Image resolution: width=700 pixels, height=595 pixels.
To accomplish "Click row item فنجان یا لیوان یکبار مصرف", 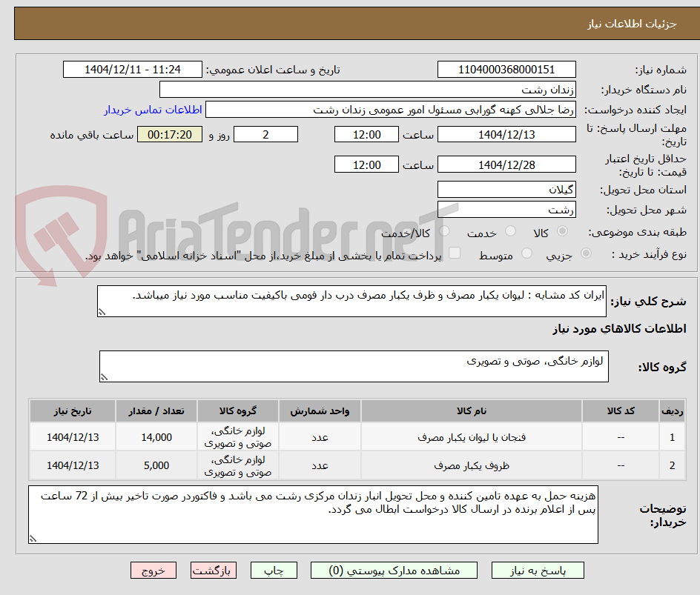I will point(472,438).
